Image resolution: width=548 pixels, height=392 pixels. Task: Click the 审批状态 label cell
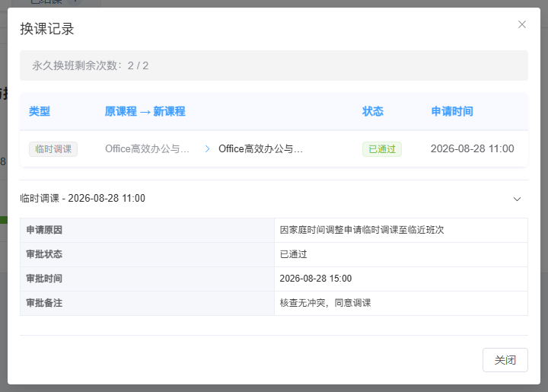tap(147, 255)
